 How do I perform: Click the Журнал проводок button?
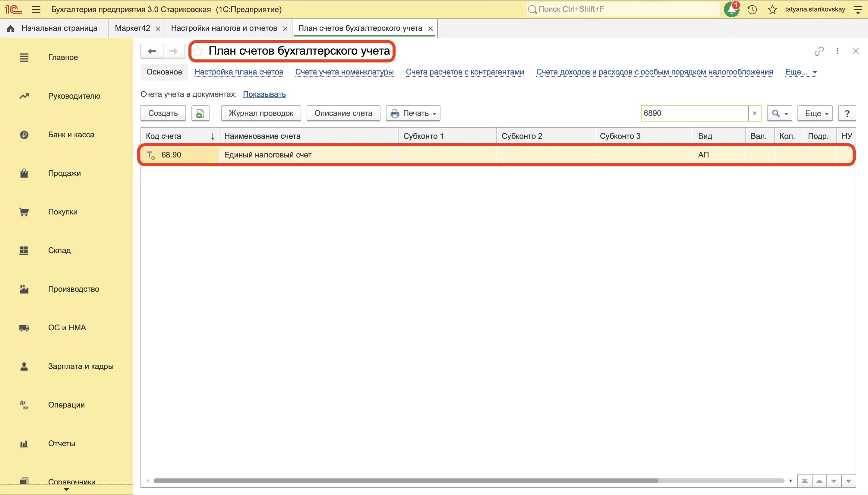point(260,113)
